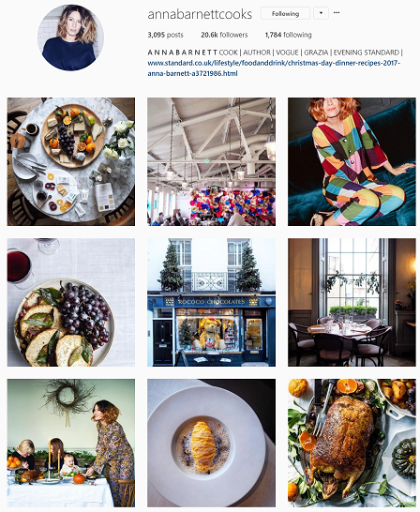Open the Christmas family table with wreath post

(x=71, y=443)
